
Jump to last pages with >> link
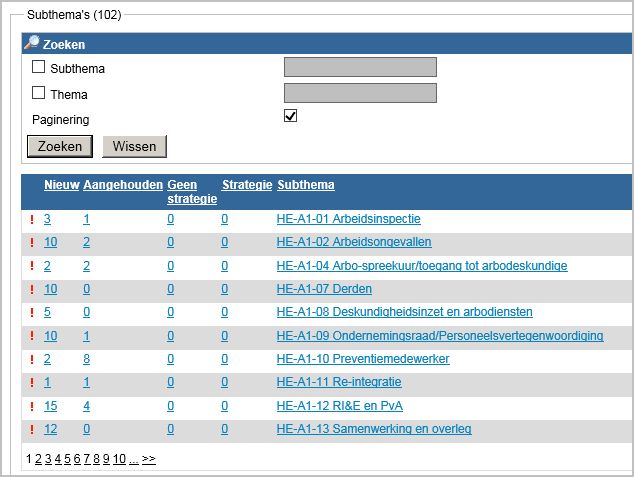[x=149, y=459]
